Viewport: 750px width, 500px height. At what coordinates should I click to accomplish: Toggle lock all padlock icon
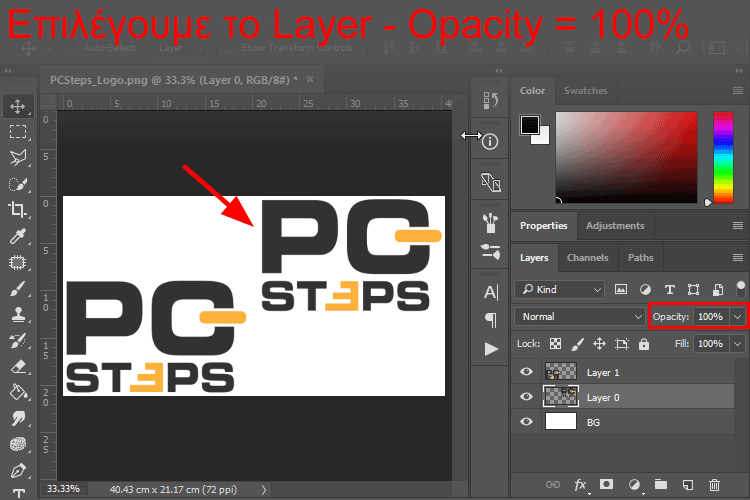[644, 344]
